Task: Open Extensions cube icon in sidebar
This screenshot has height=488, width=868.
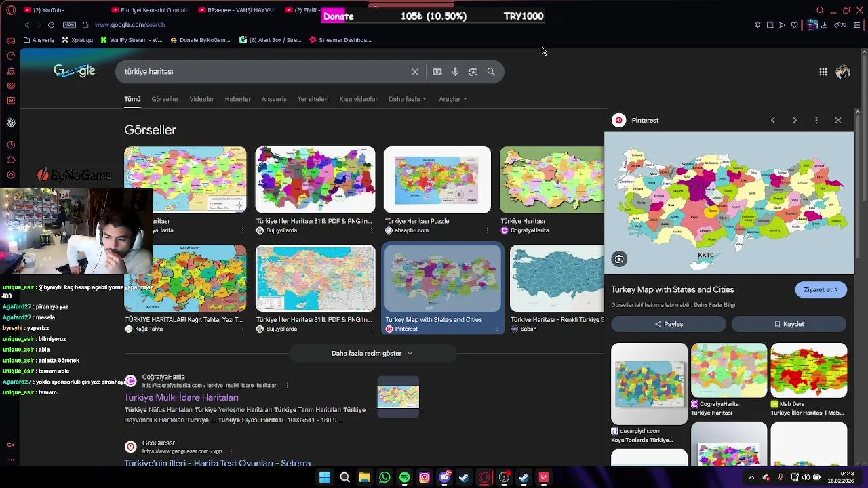Action: 11,160
